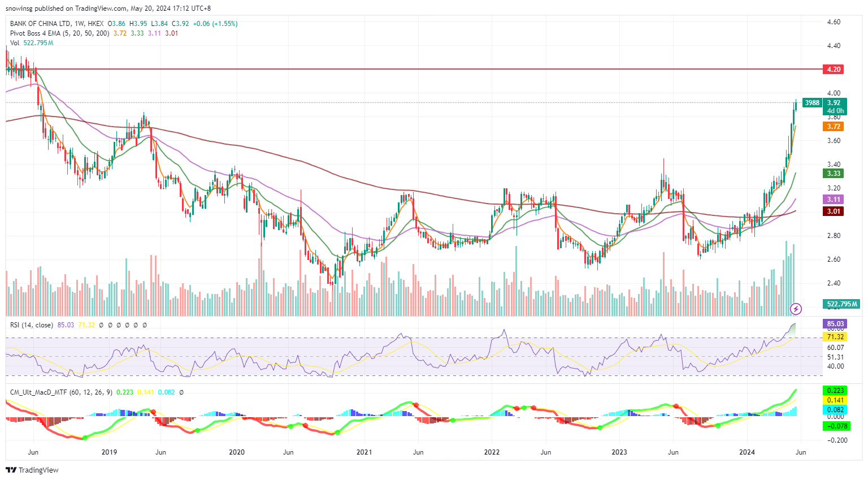868x480 pixels.
Task: Click the 2024 label on time axis
Action: pyautogui.click(x=747, y=452)
